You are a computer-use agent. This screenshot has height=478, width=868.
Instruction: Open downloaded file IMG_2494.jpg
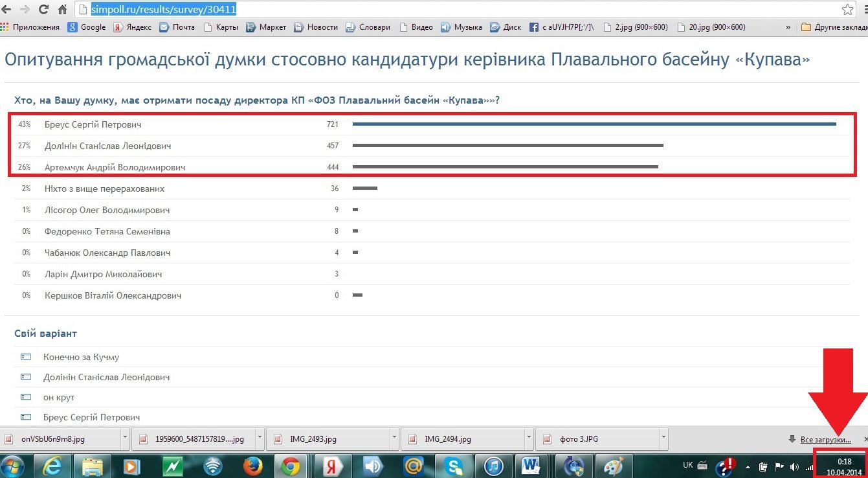[x=464, y=439]
